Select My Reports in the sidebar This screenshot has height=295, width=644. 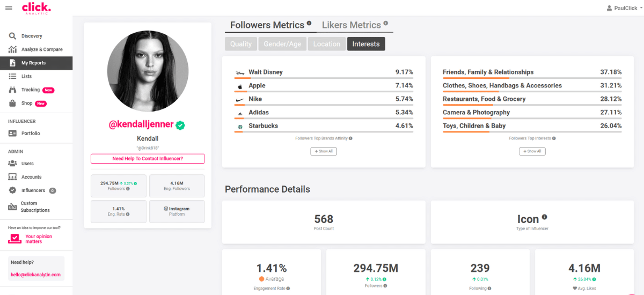[x=36, y=63]
